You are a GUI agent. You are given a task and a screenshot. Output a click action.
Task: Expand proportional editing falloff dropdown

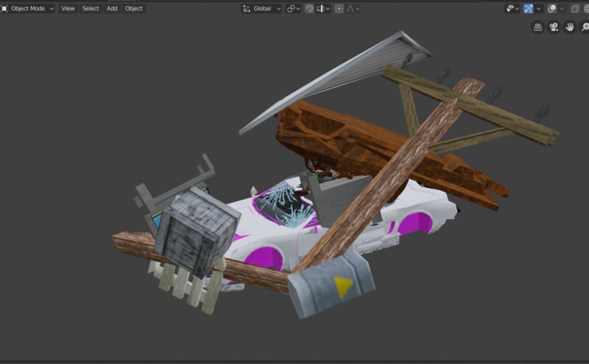tap(353, 9)
